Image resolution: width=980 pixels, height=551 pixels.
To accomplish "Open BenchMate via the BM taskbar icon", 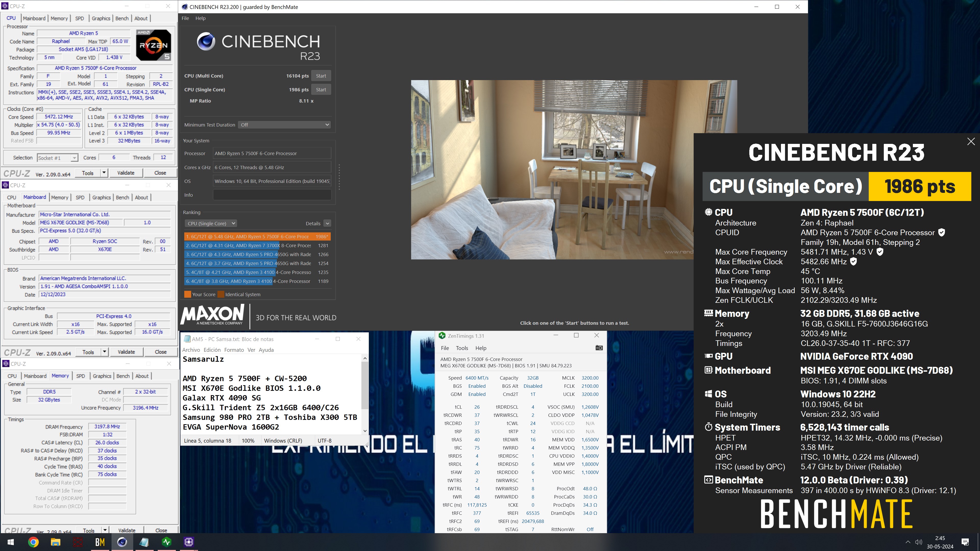I will (100, 542).
